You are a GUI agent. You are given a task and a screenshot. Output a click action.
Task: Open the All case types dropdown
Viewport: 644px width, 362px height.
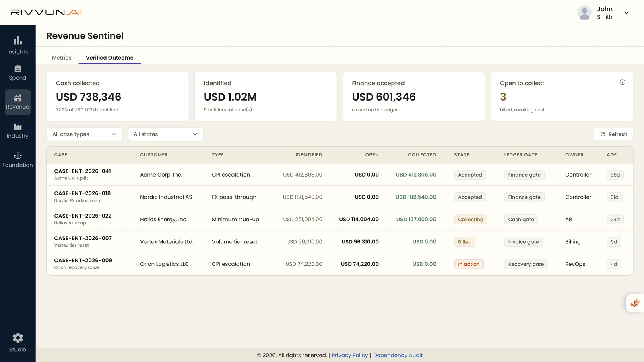(x=85, y=134)
